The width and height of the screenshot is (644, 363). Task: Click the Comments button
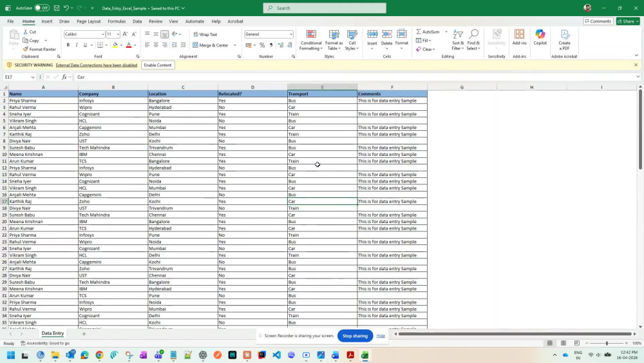point(598,21)
